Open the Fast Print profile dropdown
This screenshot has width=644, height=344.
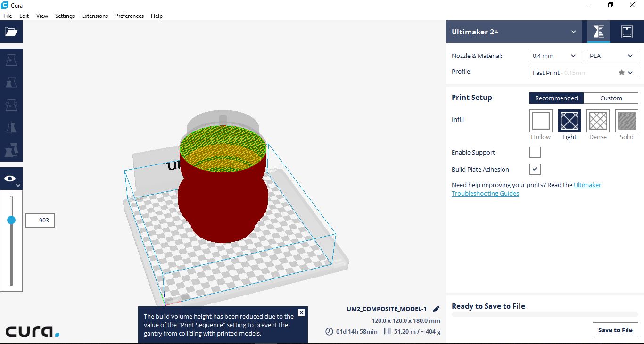[x=584, y=73]
